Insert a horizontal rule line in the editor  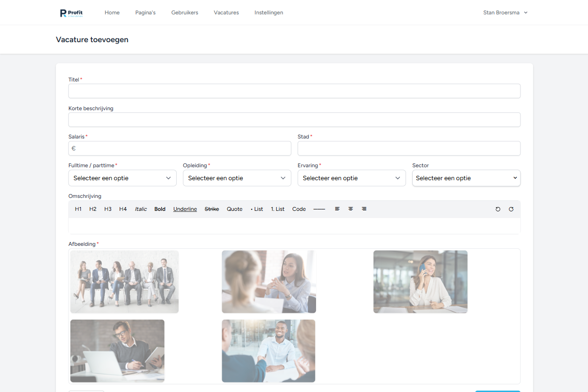(319, 209)
